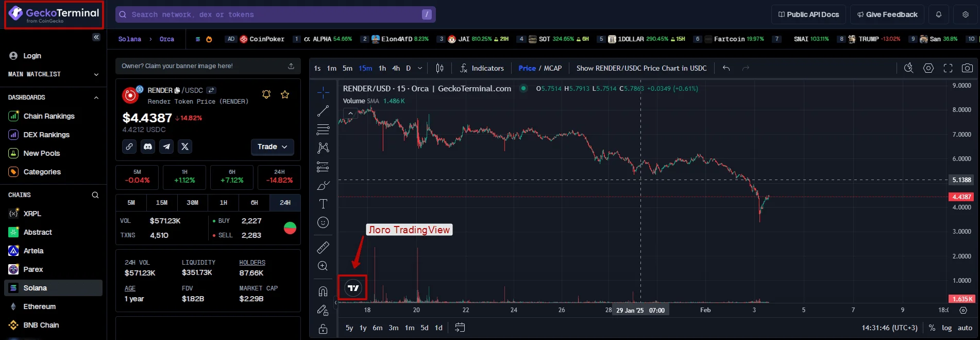Activate the chart zoom-in tool
Viewport: 980px width, 340px height.
click(x=323, y=266)
